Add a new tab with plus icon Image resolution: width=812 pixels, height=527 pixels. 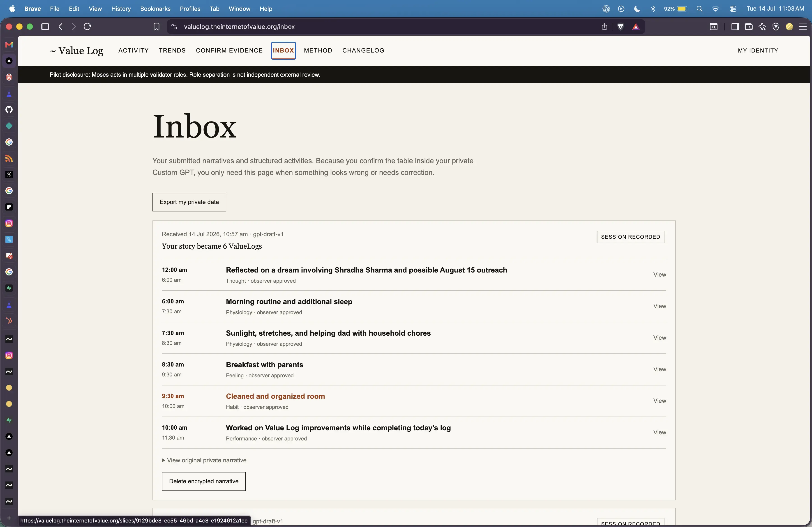pos(9,518)
